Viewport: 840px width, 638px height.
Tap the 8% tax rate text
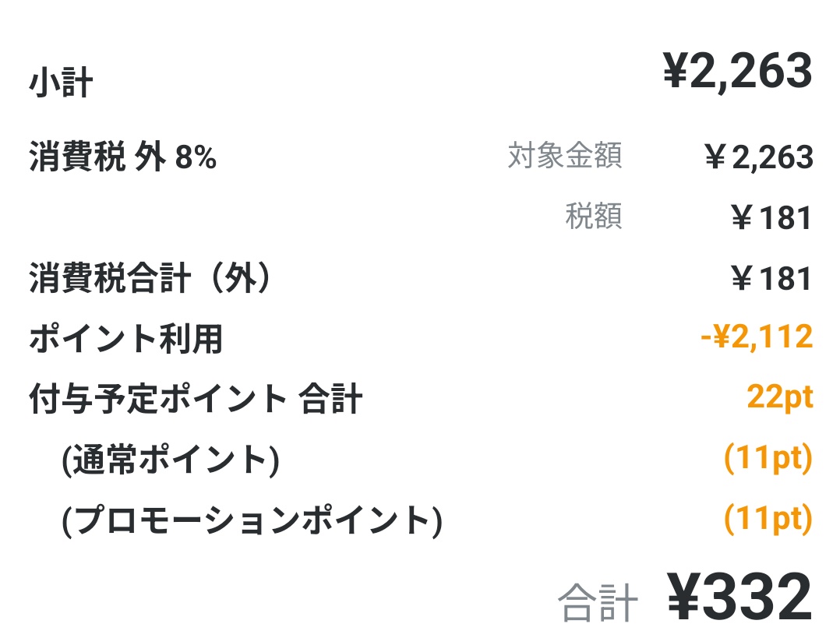tap(196, 158)
